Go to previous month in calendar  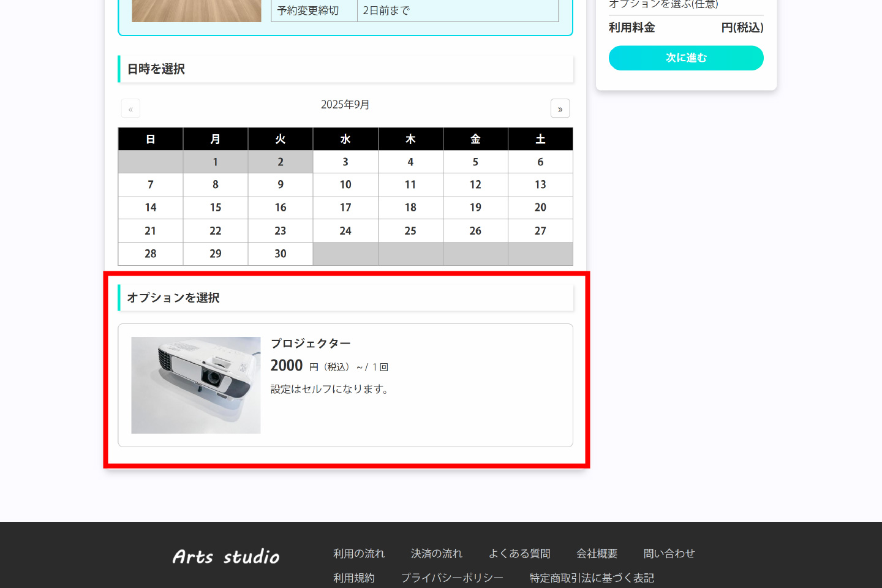tap(130, 108)
